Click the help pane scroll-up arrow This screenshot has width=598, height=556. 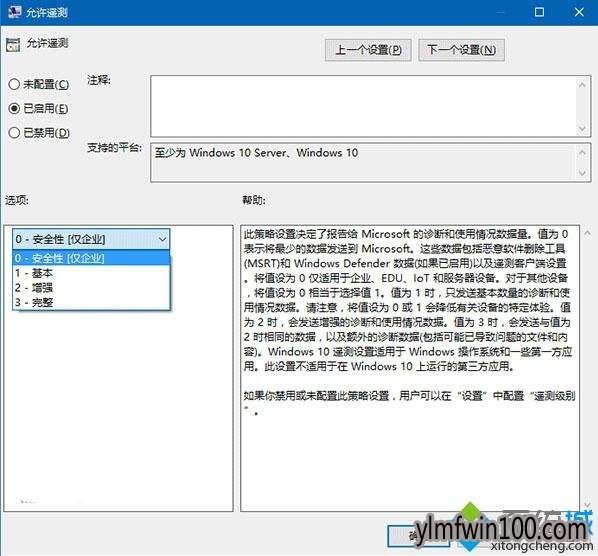click(588, 233)
